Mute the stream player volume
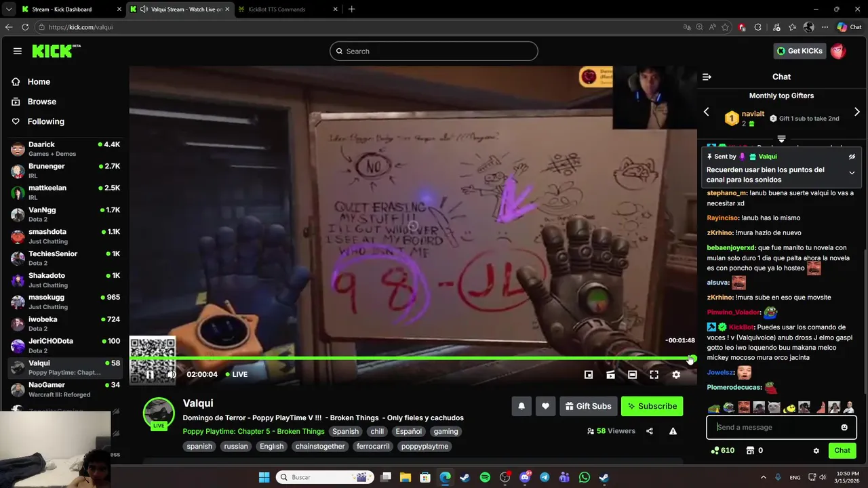 pos(172,374)
